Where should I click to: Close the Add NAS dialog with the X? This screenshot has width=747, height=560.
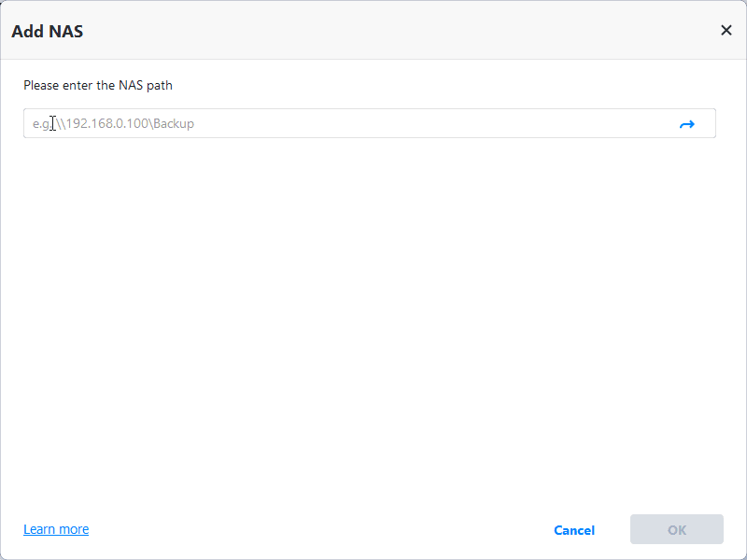[726, 30]
